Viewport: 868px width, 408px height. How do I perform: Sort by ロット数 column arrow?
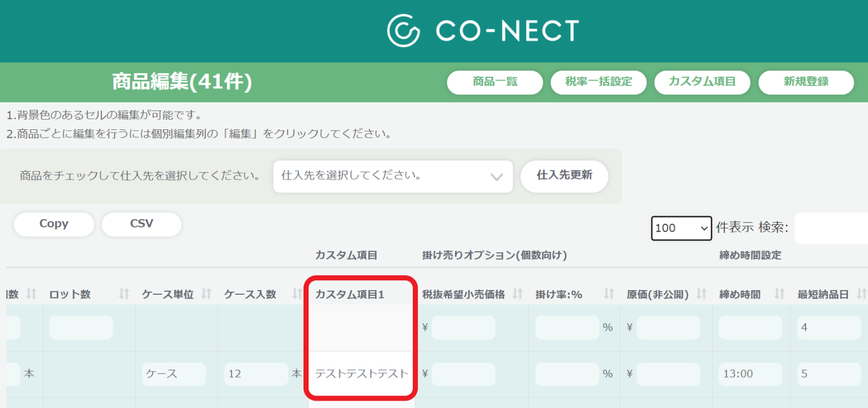124,294
